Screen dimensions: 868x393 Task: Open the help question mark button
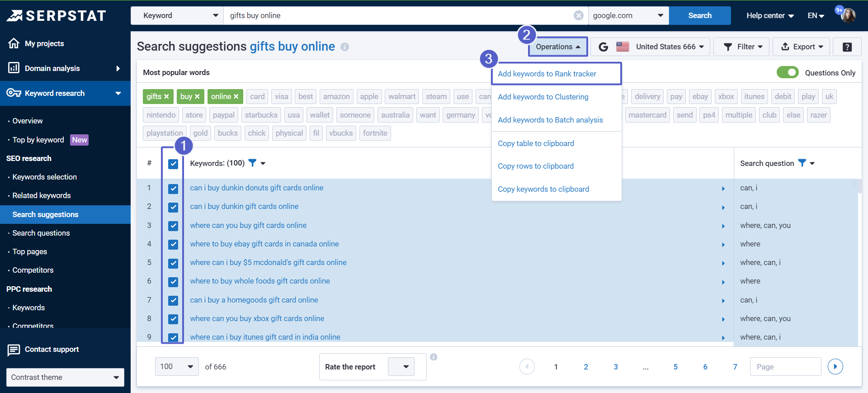click(847, 47)
